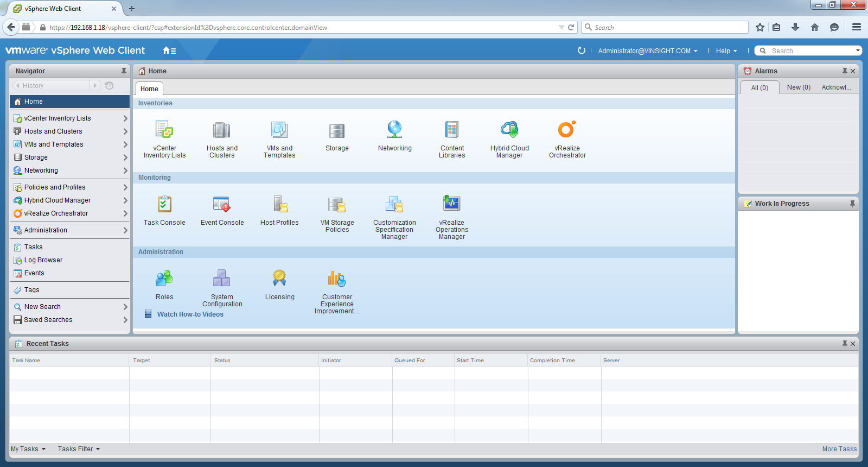
Task: Expand Hosts and Clusters arrow in Navigator
Action: (125, 131)
